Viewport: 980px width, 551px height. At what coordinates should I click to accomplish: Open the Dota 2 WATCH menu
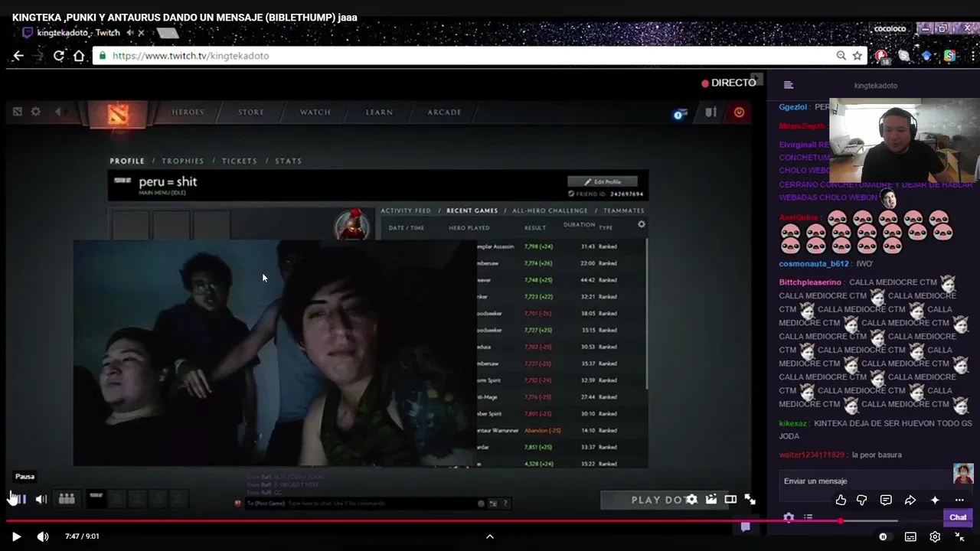point(315,112)
